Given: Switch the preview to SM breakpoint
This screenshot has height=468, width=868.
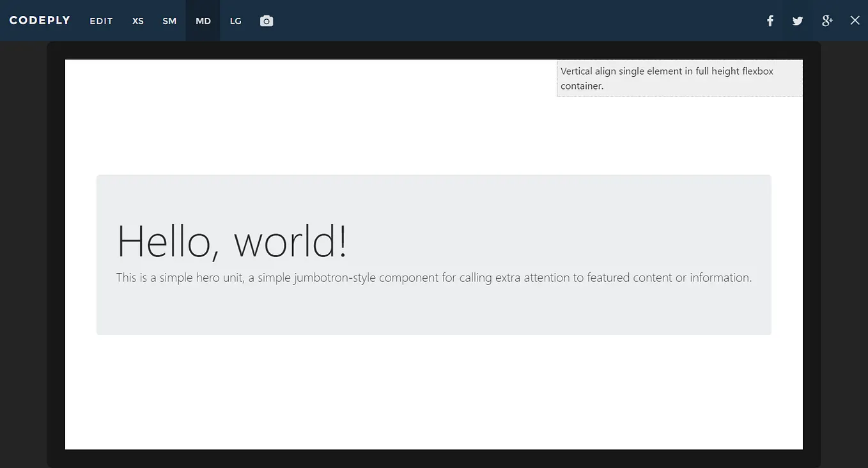Looking at the screenshot, I should [169, 19].
